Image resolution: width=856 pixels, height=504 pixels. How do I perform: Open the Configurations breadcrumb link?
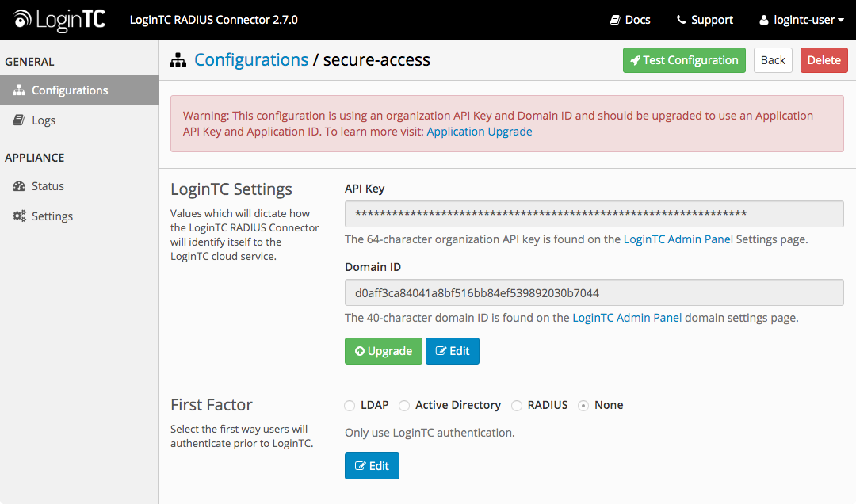pyautogui.click(x=251, y=59)
